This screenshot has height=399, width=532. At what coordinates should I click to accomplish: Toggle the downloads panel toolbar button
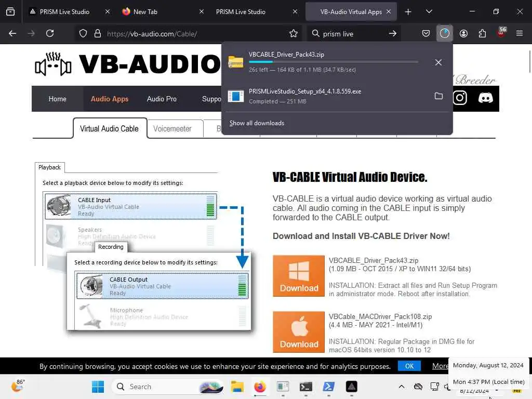(x=445, y=33)
